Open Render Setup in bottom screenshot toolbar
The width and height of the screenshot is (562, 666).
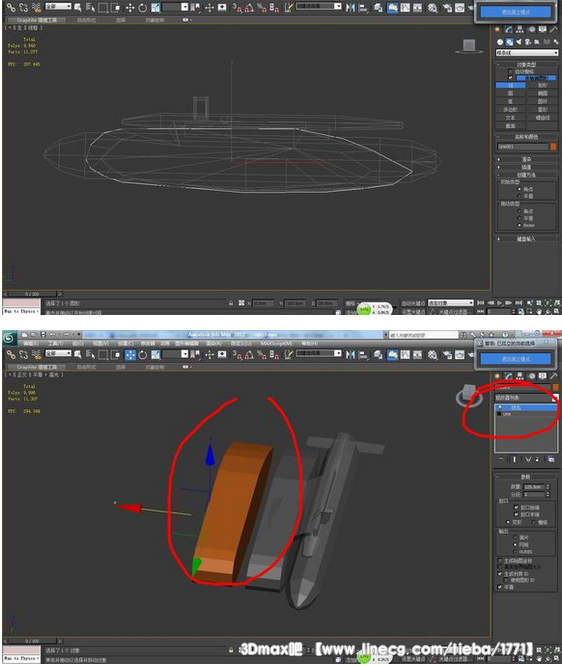click(x=446, y=354)
